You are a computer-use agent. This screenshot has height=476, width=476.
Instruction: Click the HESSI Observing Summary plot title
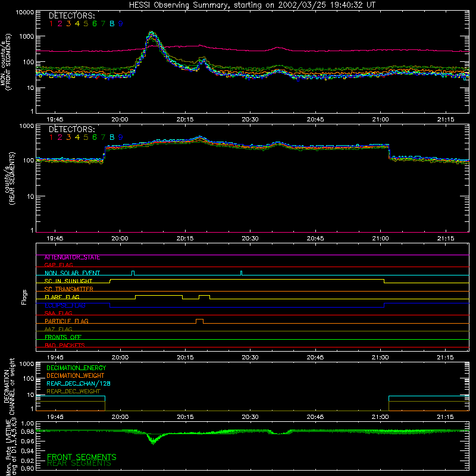coord(252,5)
